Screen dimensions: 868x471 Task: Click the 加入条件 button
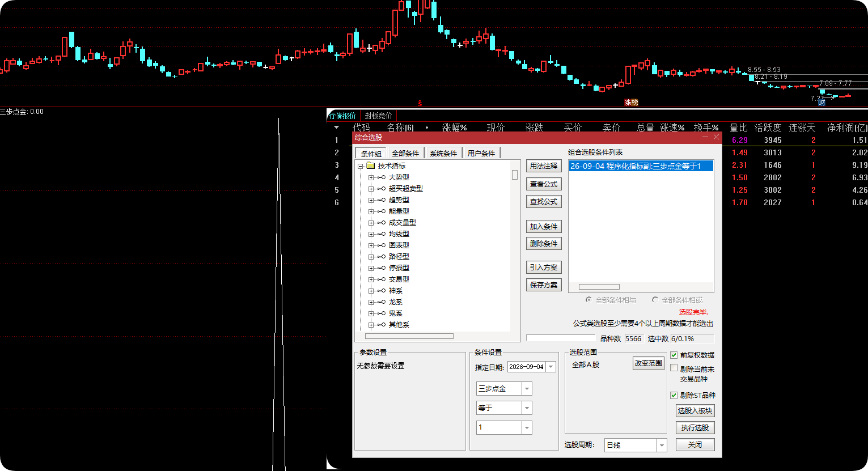pos(544,226)
